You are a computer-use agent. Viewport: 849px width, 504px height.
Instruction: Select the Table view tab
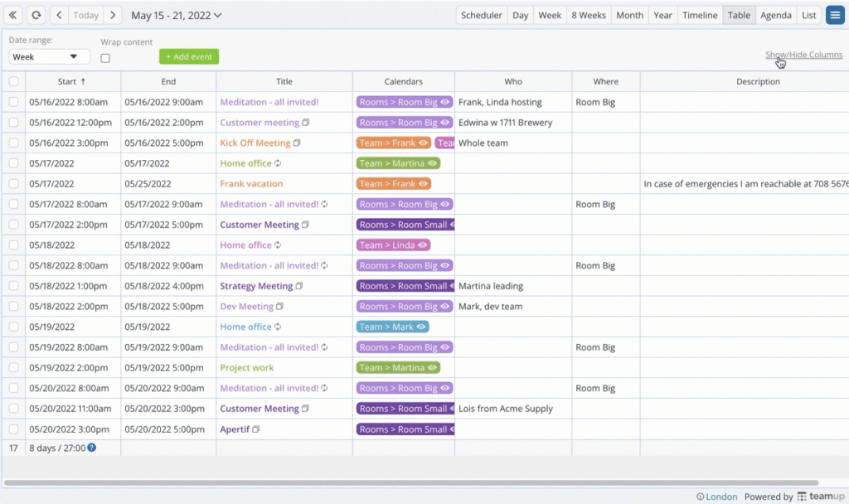[739, 15]
